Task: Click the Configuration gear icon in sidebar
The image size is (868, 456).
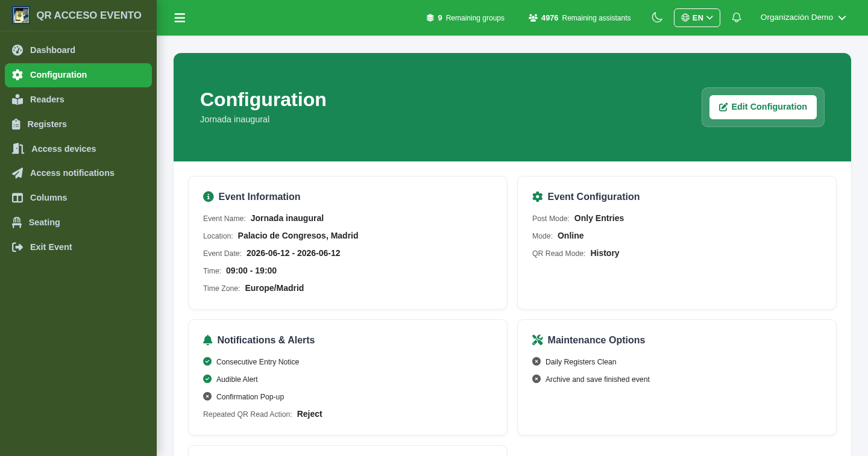Action: coord(17,75)
